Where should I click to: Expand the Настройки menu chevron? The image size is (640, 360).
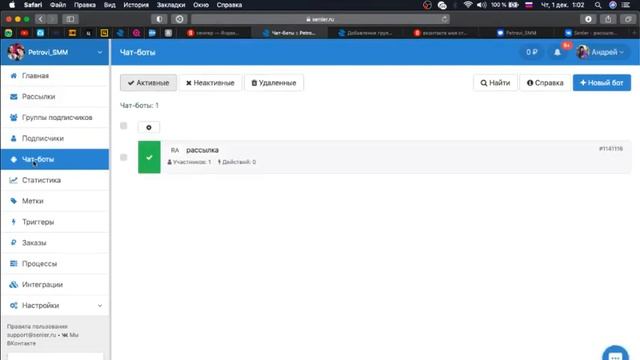click(100, 305)
